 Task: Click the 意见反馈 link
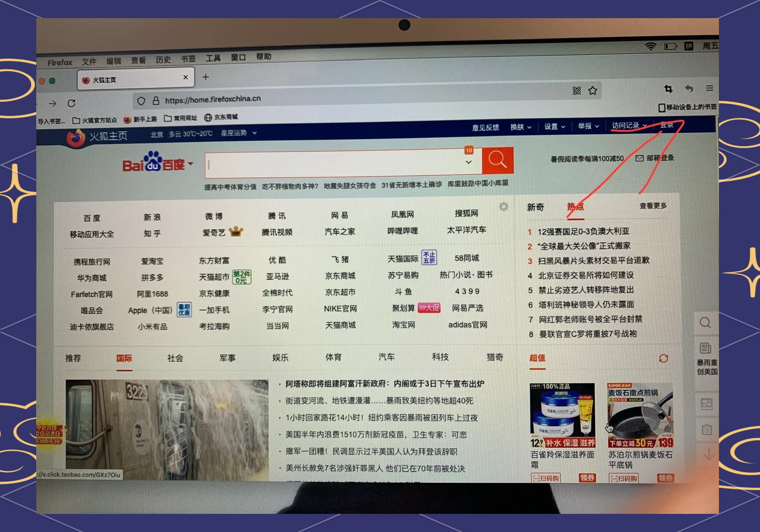[x=485, y=127]
